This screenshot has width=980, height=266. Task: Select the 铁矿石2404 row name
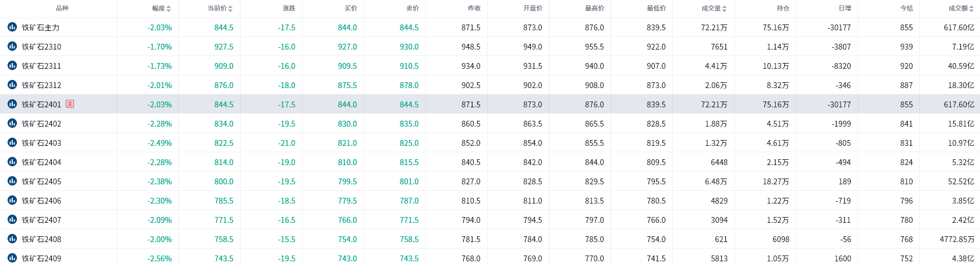(41, 162)
